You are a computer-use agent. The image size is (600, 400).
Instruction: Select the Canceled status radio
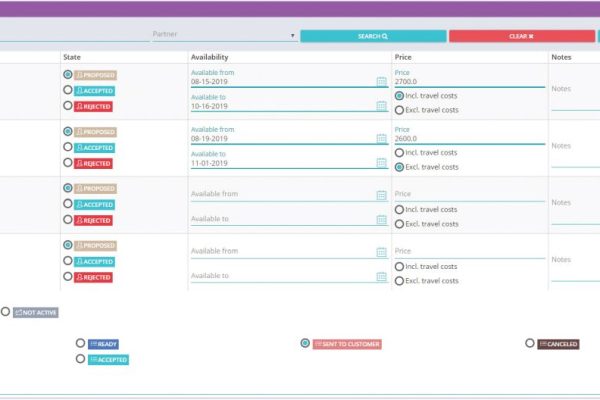tap(530, 343)
